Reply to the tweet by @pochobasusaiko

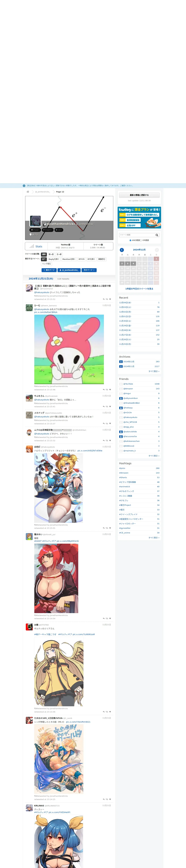(x=104, y=424)
